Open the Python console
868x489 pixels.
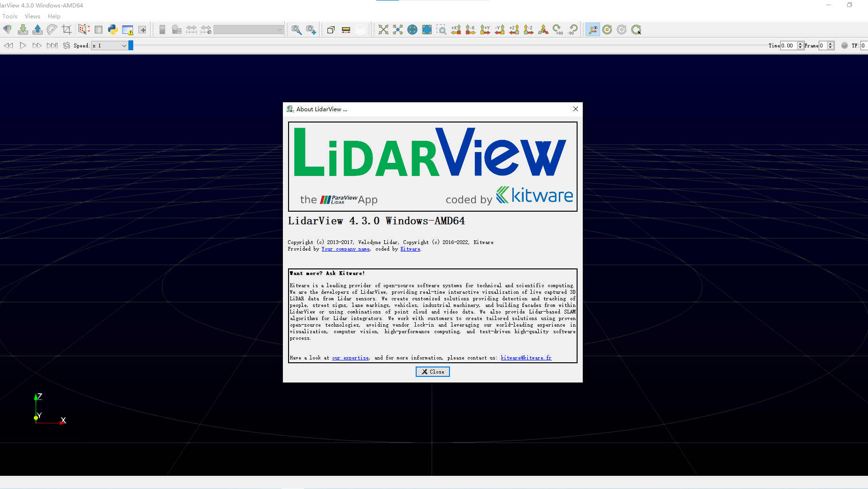point(113,30)
